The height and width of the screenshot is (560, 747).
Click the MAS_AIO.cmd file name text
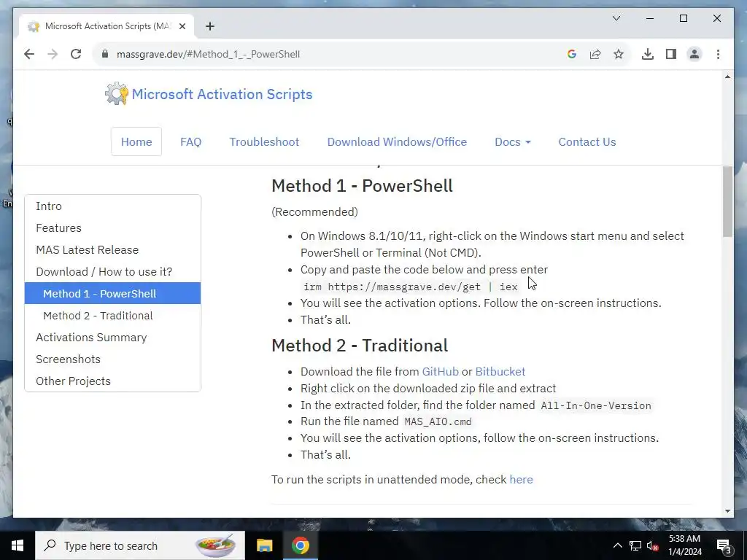pos(438,422)
